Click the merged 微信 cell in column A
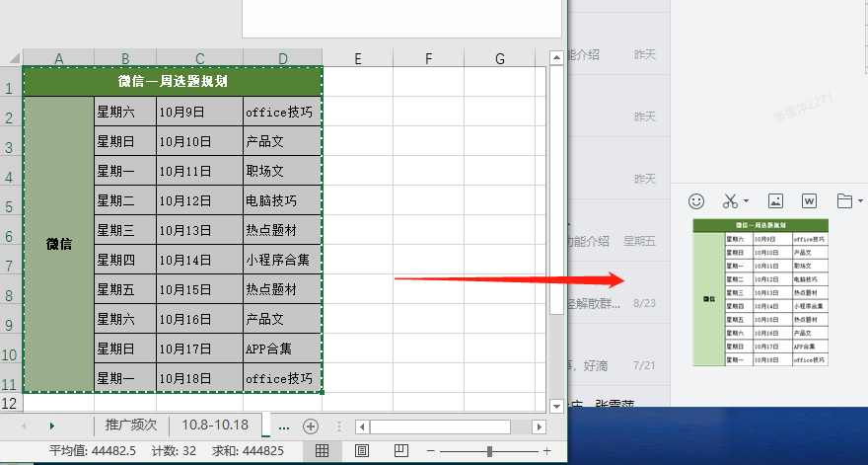868x465 pixels. (x=58, y=244)
